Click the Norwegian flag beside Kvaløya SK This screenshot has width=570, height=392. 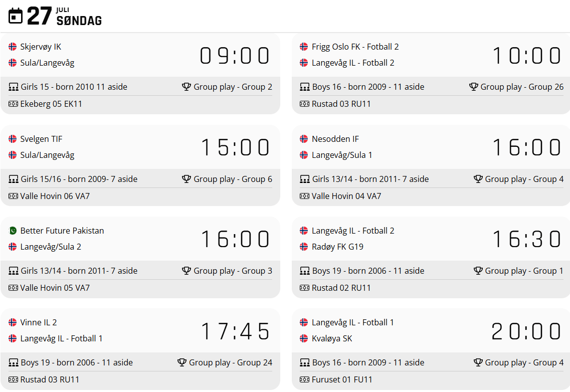pos(304,338)
